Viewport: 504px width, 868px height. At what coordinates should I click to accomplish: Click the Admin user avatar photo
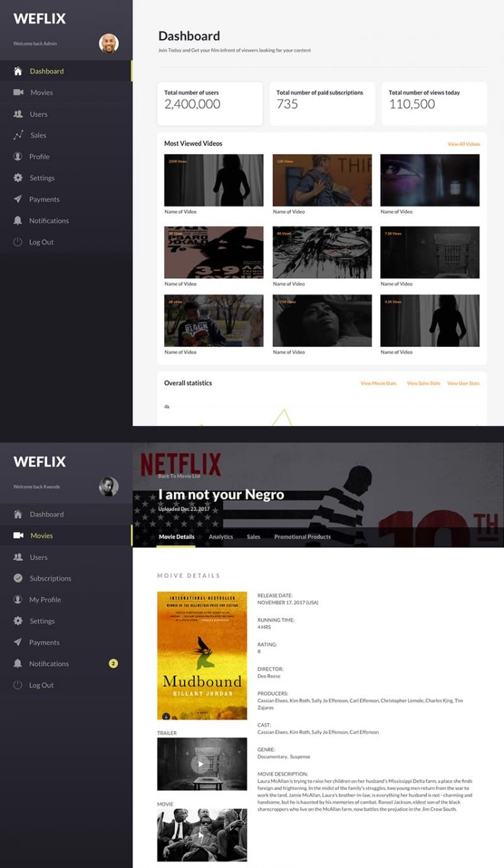coord(108,43)
